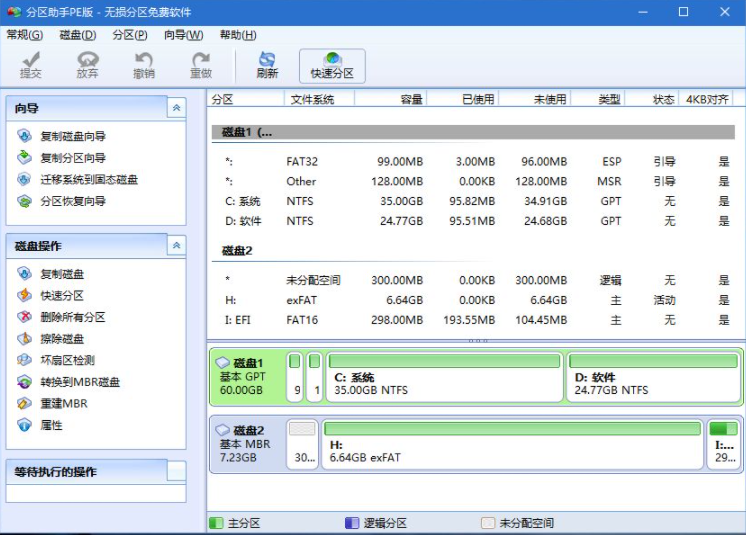
Task: Click the 放弃 (Discard) toolbar icon
Action: pos(88,65)
